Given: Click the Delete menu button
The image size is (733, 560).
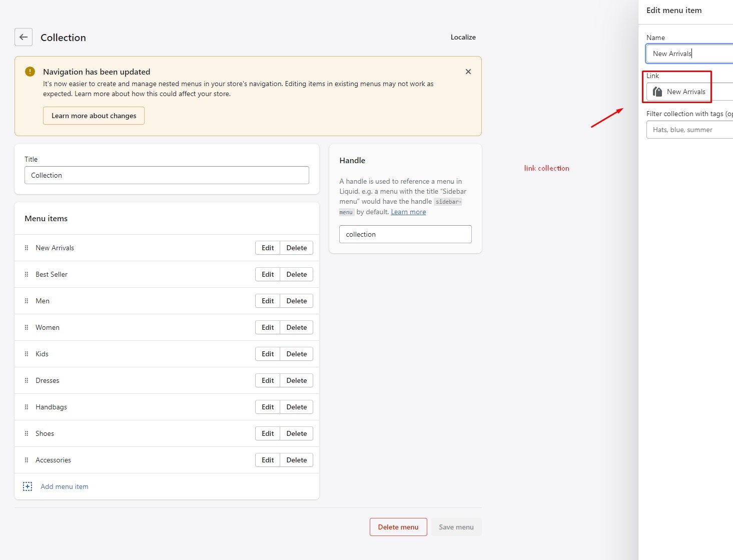Looking at the screenshot, I should pyautogui.click(x=398, y=527).
